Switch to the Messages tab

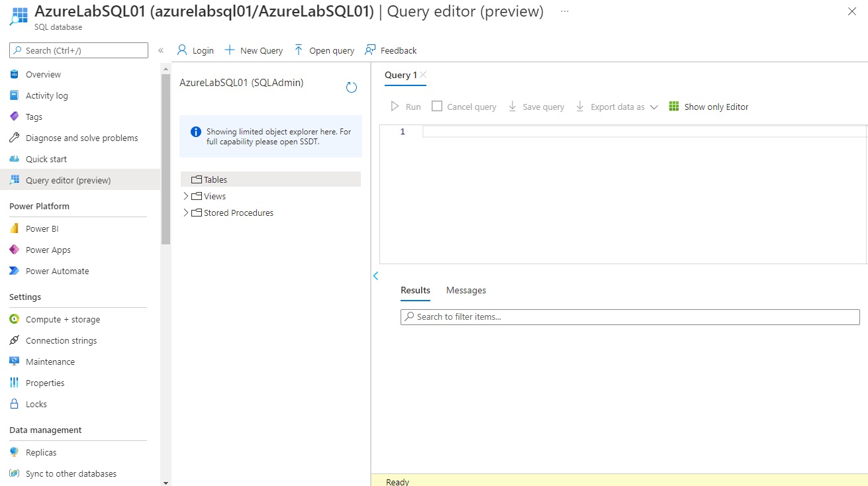pyautogui.click(x=465, y=290)
